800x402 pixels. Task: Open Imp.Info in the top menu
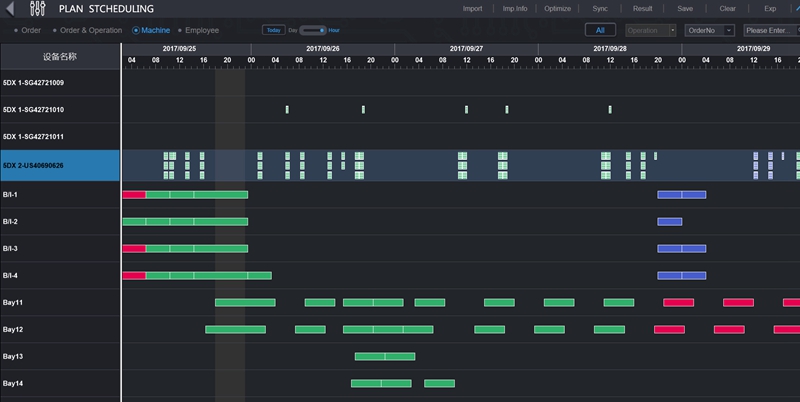(x=515, y=9)
